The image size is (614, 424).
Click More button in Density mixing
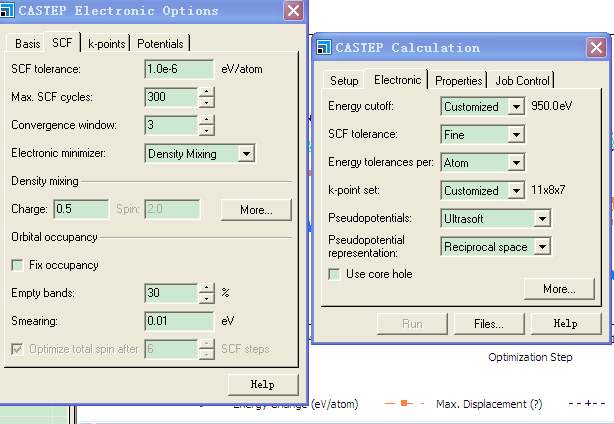[x=256, y=210]
